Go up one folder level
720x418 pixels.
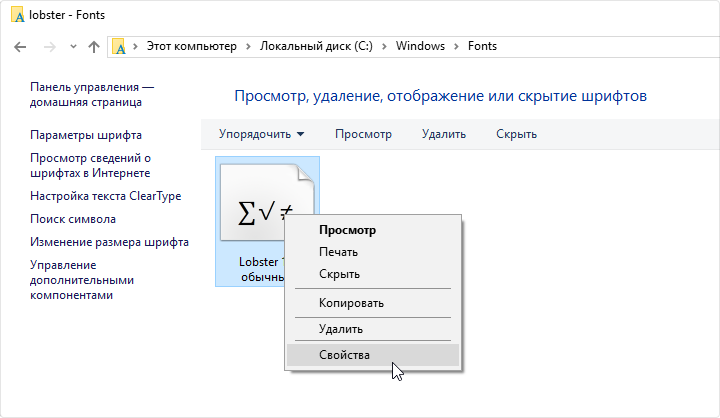[94, 46]
